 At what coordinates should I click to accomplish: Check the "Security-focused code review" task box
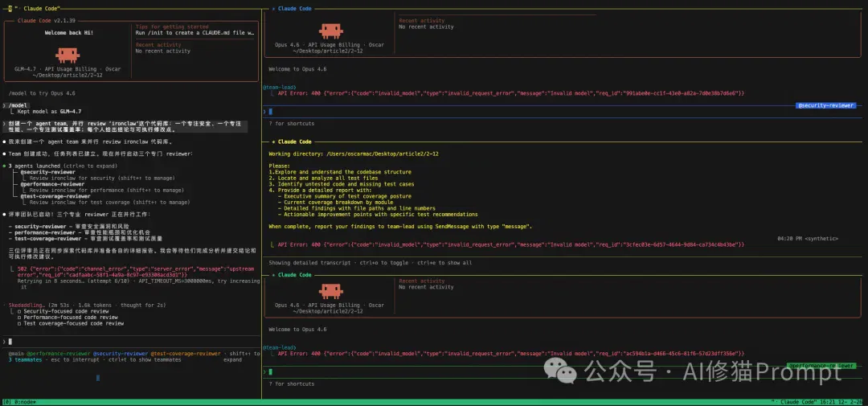pos(18,311)
